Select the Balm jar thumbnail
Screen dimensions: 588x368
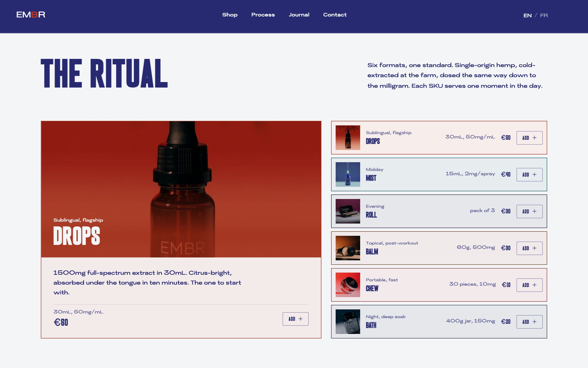coord(348,248)
